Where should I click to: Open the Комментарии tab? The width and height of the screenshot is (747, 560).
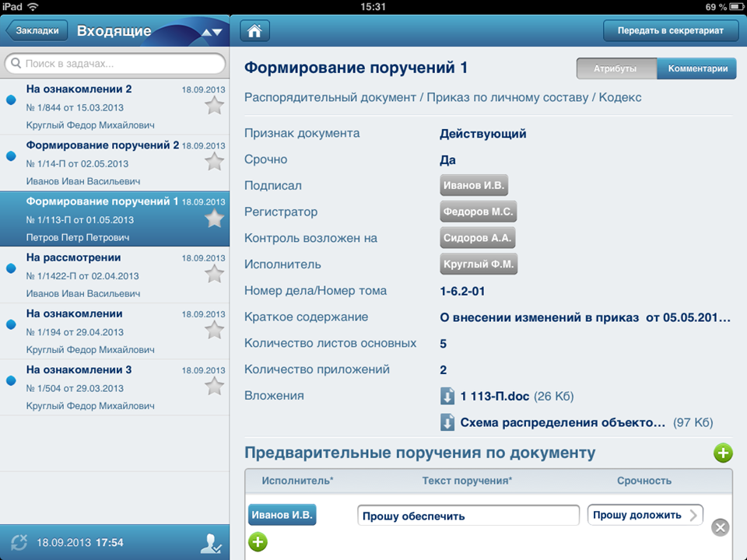(x=696, y=68)
